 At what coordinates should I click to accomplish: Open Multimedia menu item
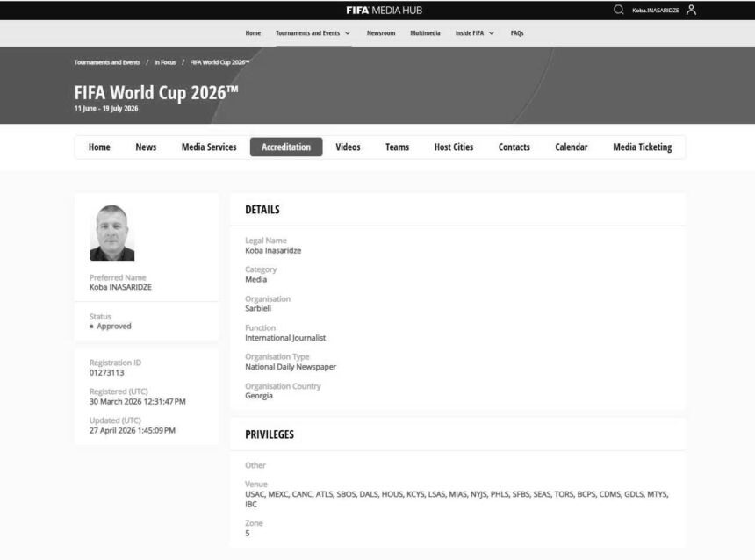click(x=425, y=33)
